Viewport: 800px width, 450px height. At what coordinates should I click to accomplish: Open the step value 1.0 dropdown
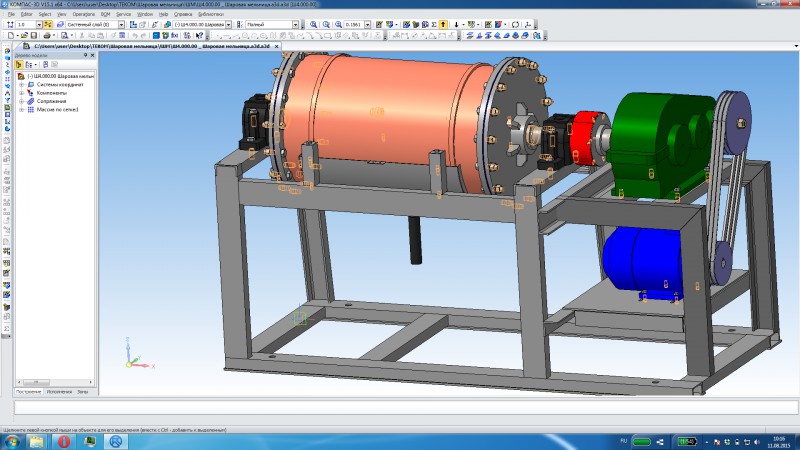click(39, 24)
